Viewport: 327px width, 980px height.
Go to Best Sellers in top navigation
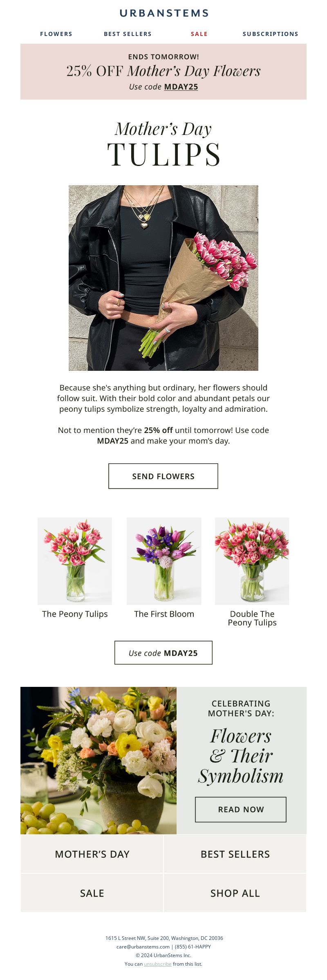128,34
